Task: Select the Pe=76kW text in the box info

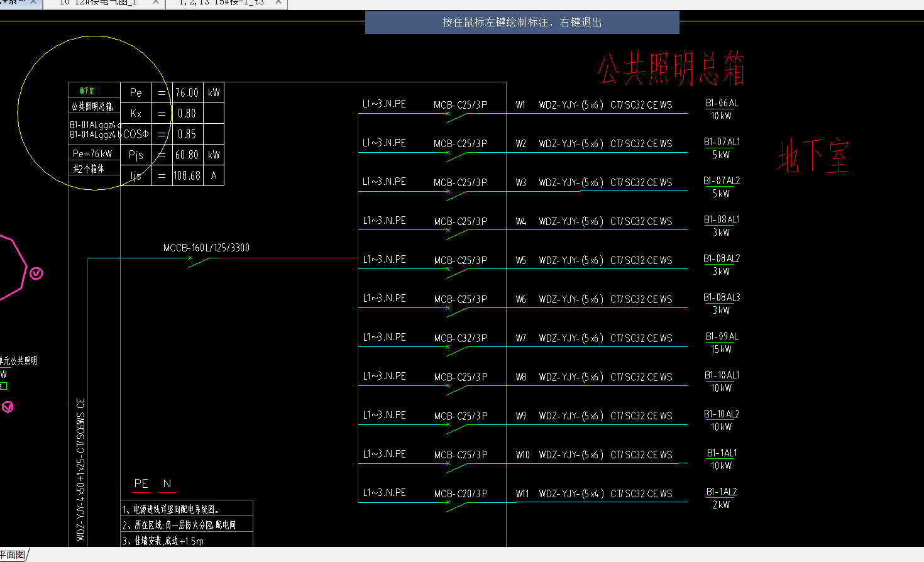Action: (92, 153)
